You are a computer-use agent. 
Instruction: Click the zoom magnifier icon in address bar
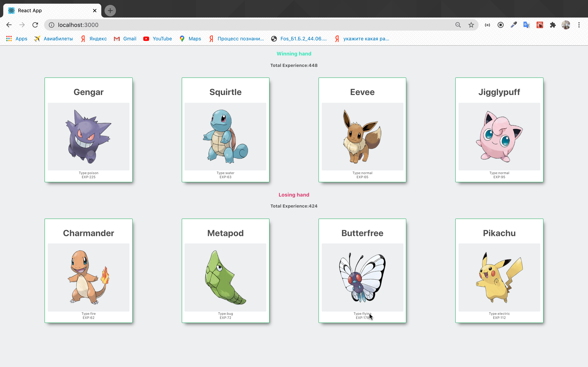tap(458, 25)
